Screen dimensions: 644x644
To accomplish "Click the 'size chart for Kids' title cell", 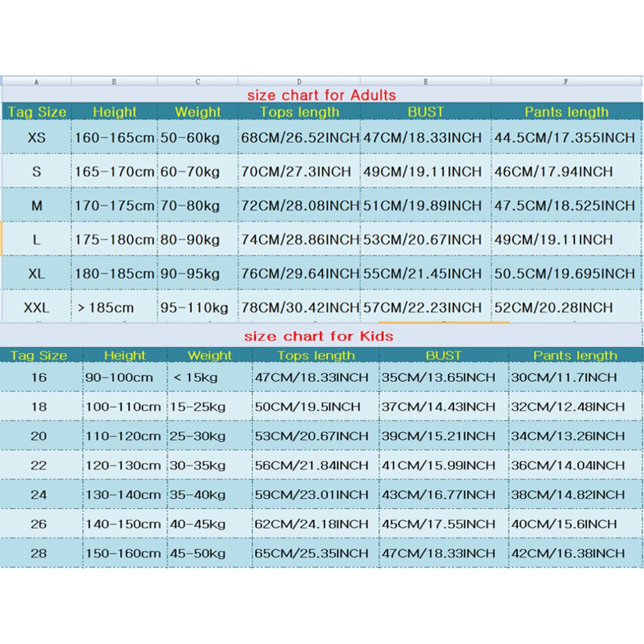I will pyautogui.click(x=319, y=336).
